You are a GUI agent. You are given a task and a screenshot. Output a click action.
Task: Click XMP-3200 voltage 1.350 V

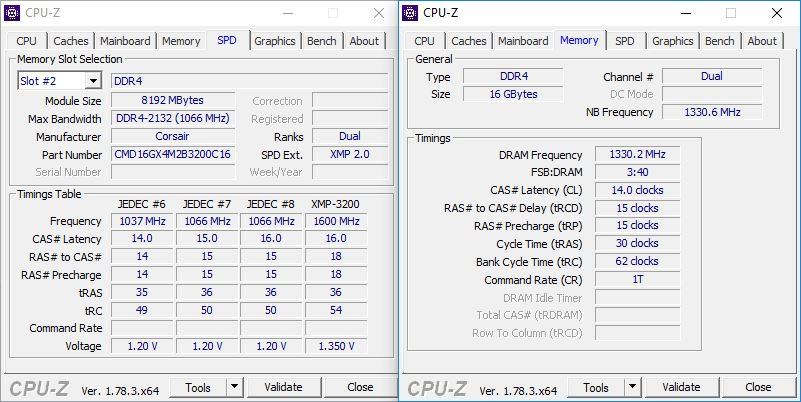pos(336,346)
